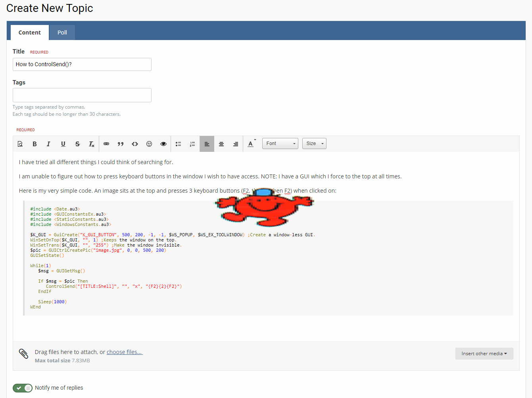Image resolution: width=532 pixels, height=398 pixels.
Task: Insert a spoiler with the eye icon
Action: click(163, 144)
